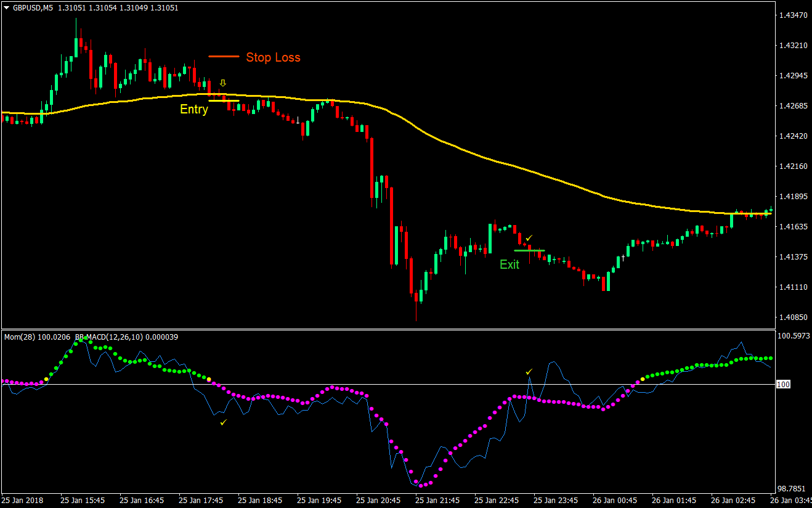Click time axis label 26 Jan 01:45
The height and width of the screenshot is (508, 812).
(x=674, y=500)
